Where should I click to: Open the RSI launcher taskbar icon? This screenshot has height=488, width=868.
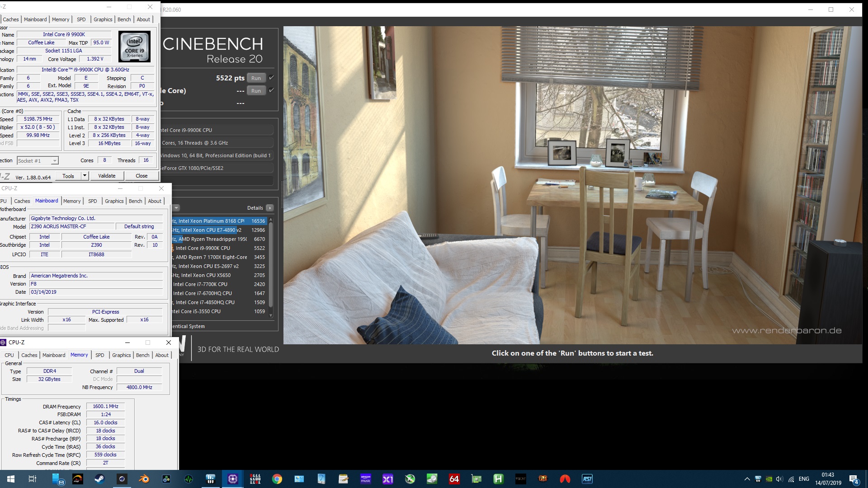pyautogui.click(x=587, y=479)
